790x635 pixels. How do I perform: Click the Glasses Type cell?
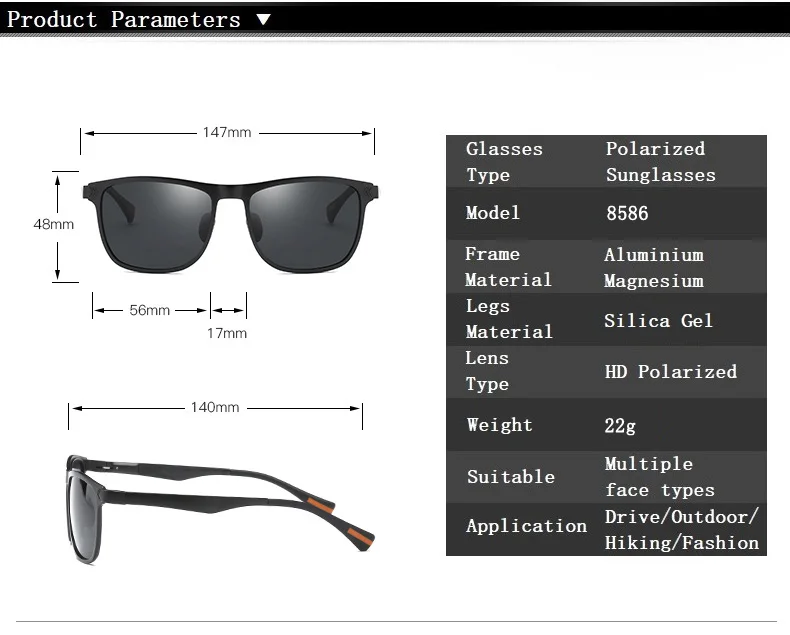(504, 162)
